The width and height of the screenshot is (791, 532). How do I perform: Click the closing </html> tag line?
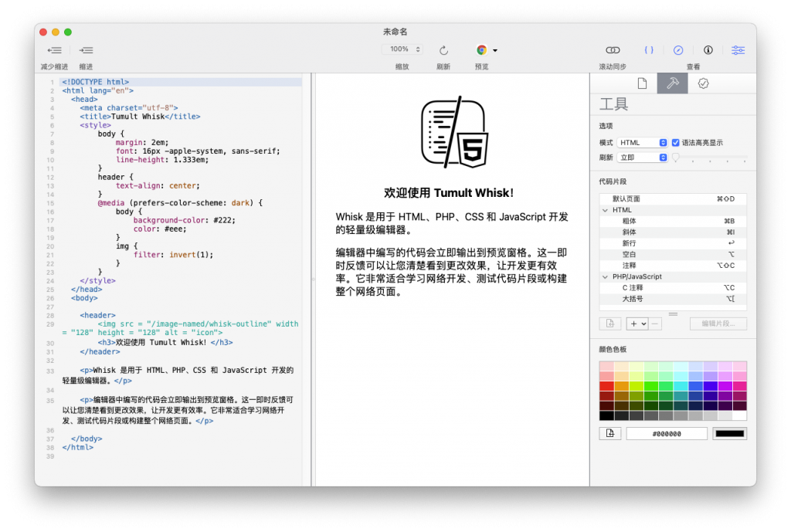78,447
